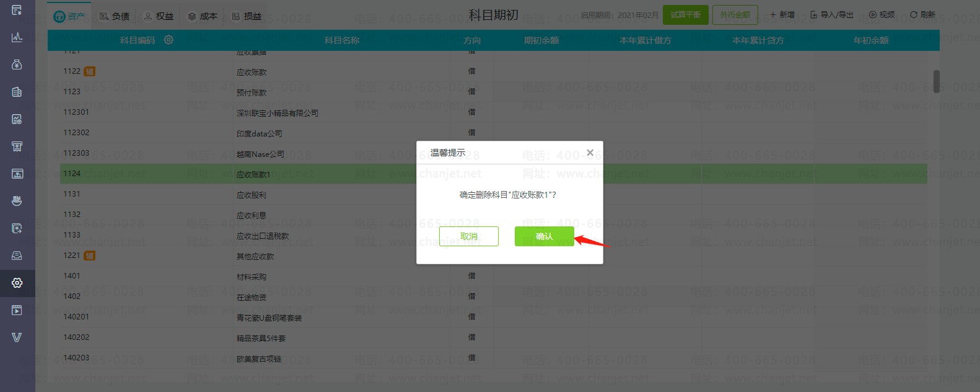This screenshot has width=980, height=392.
Task: Click the 方向 column header
Action: 472,40
